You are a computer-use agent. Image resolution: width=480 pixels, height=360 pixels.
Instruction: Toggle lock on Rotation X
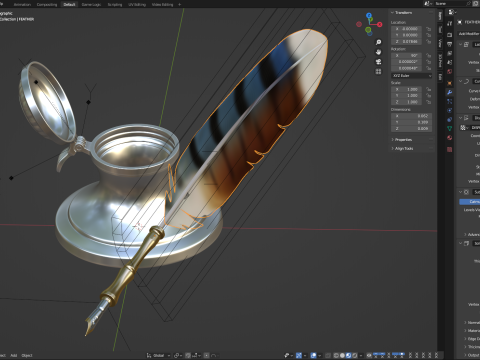[429, 56]
